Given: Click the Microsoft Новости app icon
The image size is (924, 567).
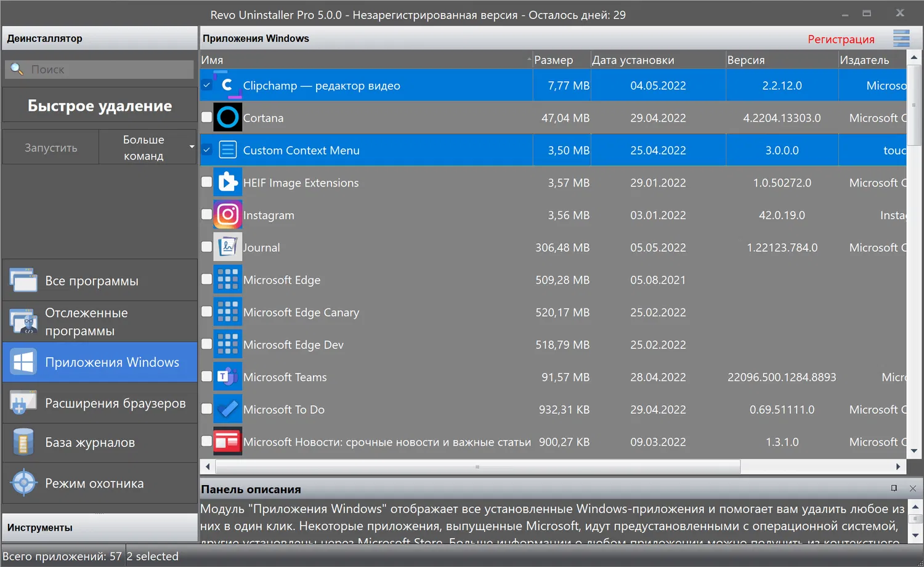Looking at the screenshot, I should 227,441.
